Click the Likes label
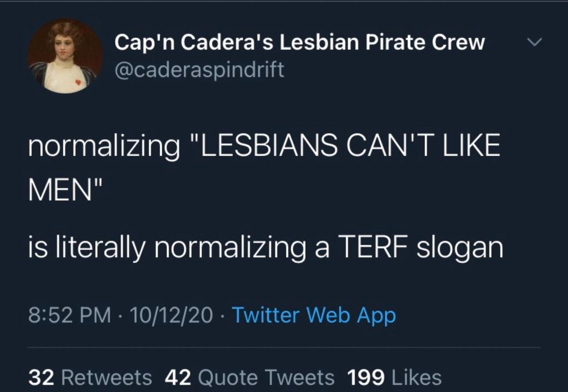The width and height of the screenshot is (568, 392). 416,377
